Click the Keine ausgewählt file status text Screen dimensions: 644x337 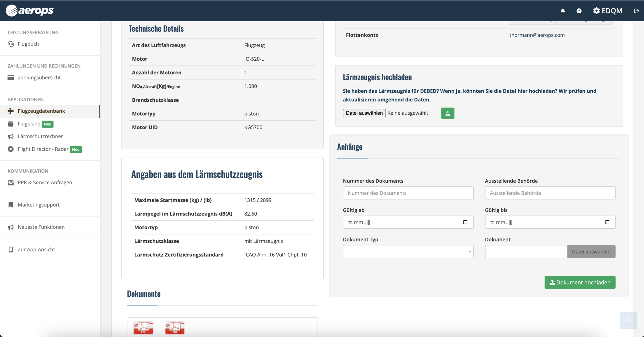click(408, 113)
